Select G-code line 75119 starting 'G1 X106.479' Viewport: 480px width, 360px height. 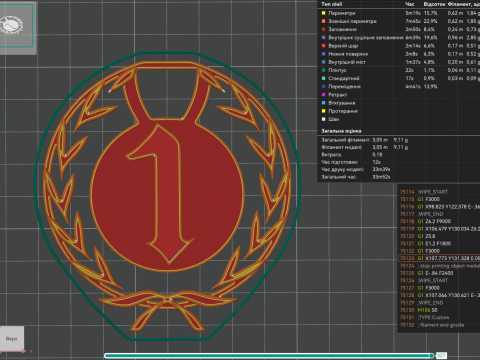point(439,229)
